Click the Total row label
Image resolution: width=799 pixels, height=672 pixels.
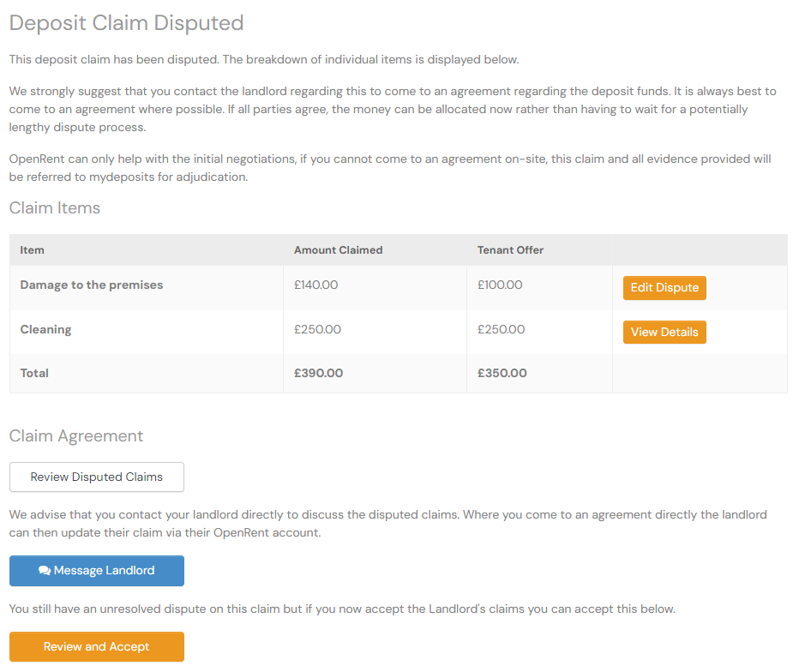coord(35,373)
